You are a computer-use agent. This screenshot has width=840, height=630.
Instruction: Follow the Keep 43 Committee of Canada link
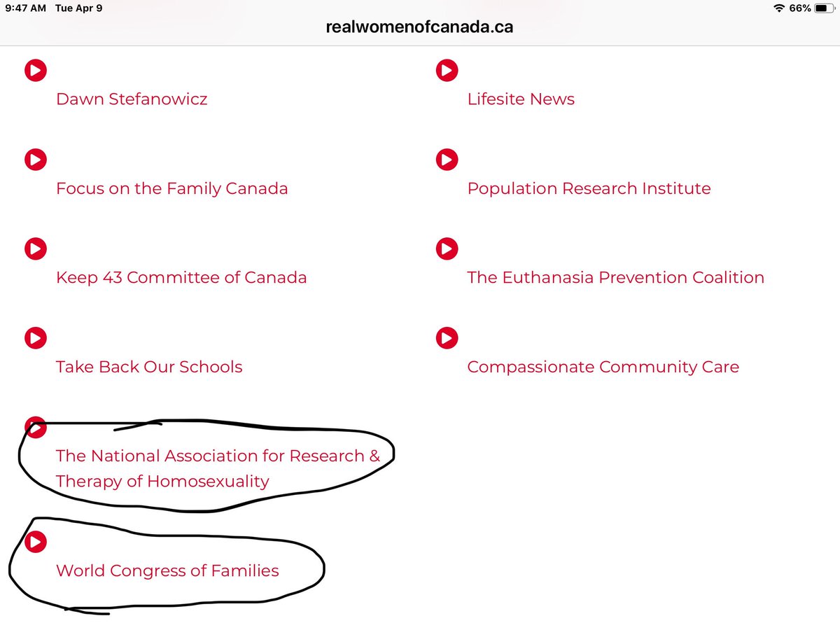pos(181,277)
